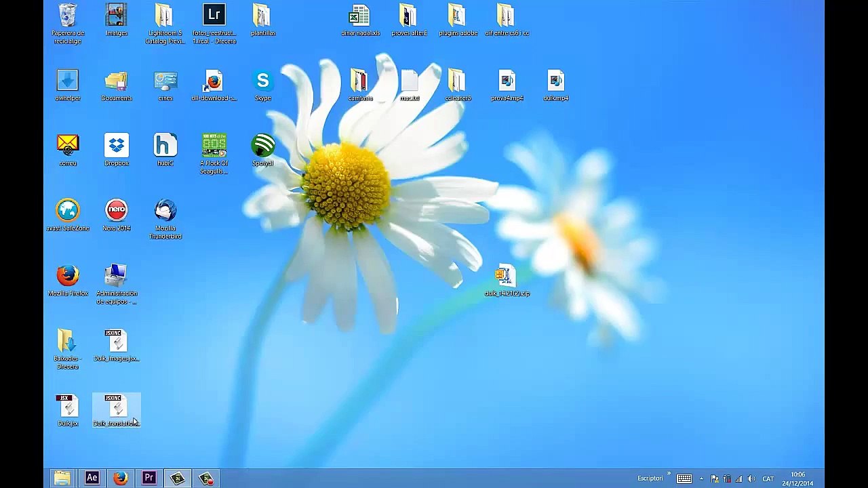Select the dwhelper desktop icon
Image resolution: width=868 pixels, height=488 pixels.
pyautogui.click(x=68, y=85)
